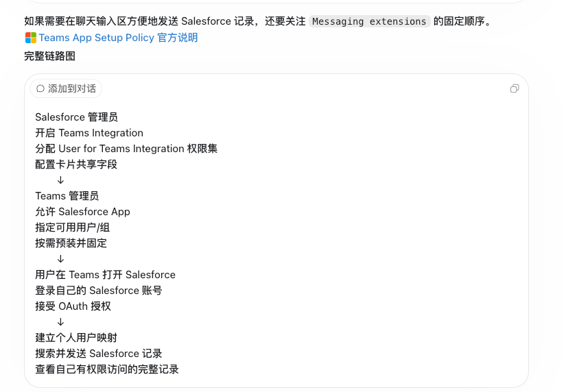This screenshot has height=392, width=566.
Task: Click the Teams 管理员 line
Action: [x=67, y=196]
